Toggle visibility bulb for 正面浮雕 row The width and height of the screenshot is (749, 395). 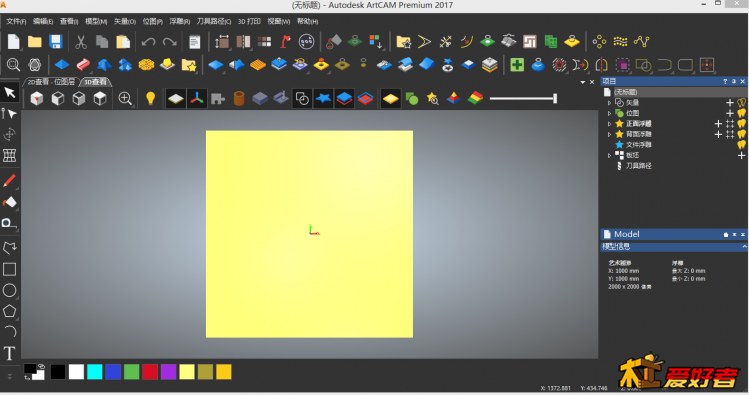[741, 124]
